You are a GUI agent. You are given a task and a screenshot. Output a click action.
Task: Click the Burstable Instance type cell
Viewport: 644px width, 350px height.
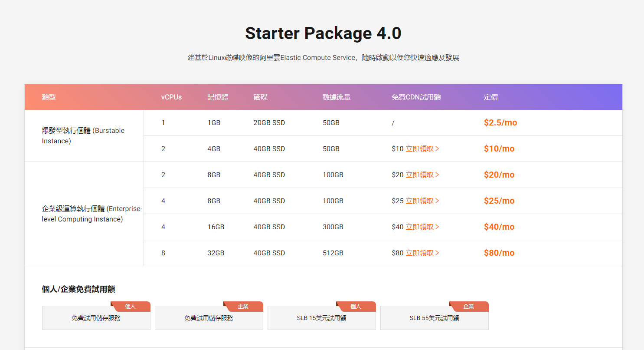[83, 136]
